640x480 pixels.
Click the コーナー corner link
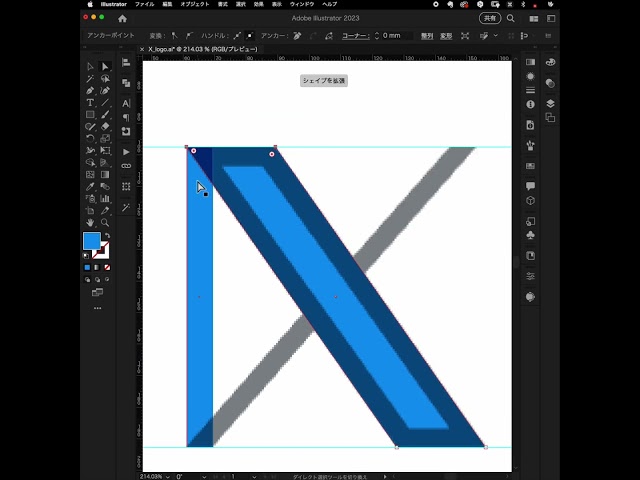click(x=356, y=36)
